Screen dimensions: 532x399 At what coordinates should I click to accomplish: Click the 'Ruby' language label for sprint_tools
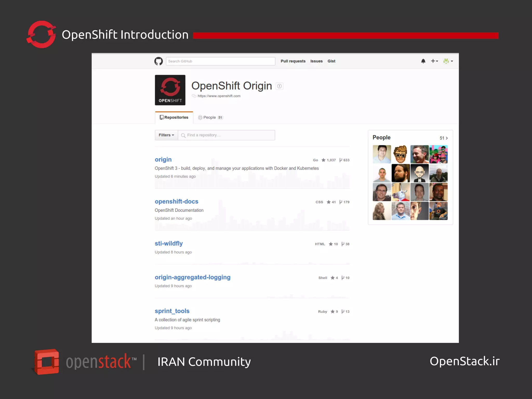(323, 312)
